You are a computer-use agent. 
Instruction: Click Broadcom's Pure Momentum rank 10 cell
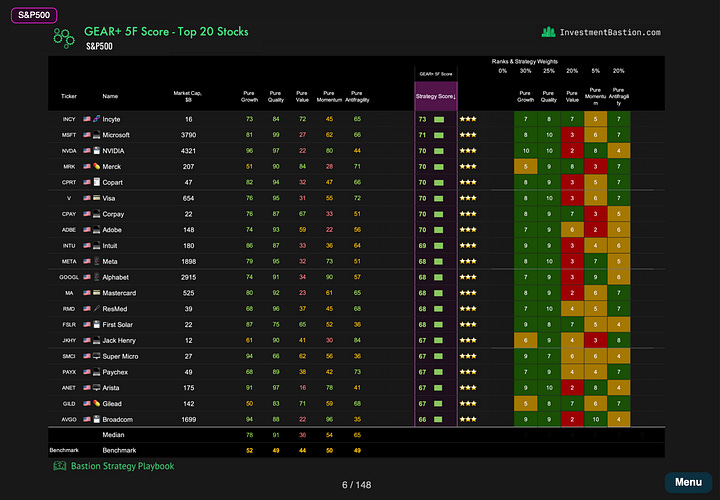click(596, 419)
